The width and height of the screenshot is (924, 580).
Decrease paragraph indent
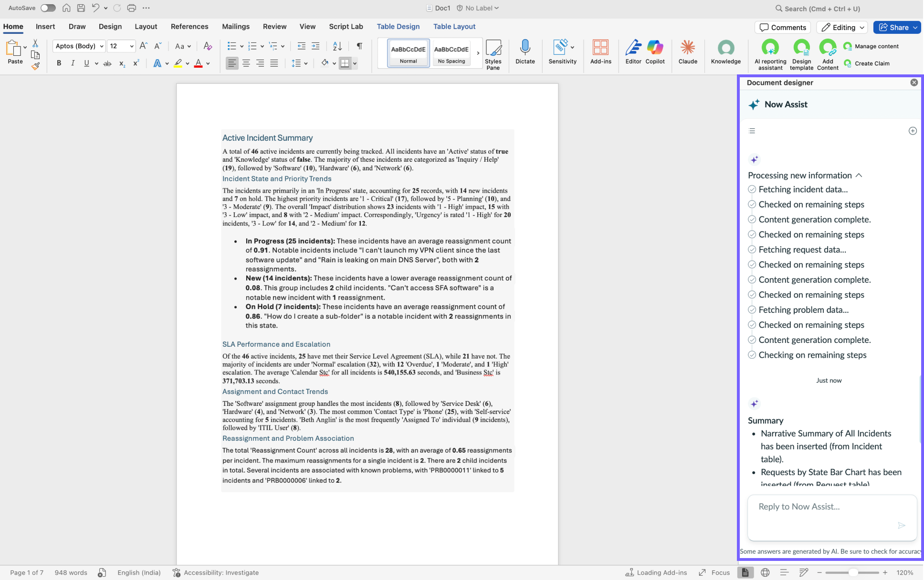tap(301, 46)
